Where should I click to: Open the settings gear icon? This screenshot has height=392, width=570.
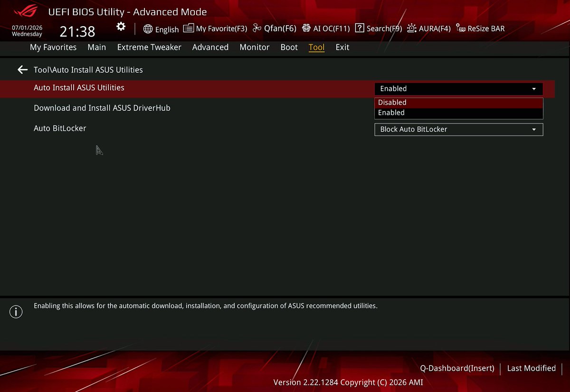pyautogui.click(x=121, y=27)
